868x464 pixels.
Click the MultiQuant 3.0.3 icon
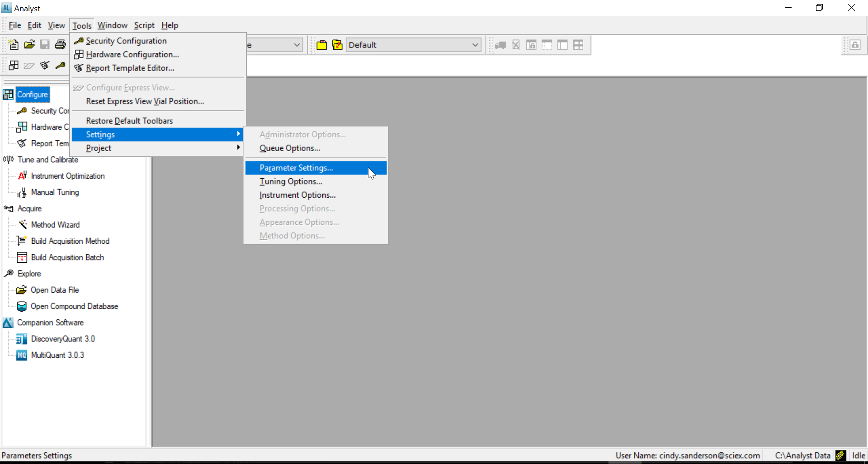click(22, 355)
